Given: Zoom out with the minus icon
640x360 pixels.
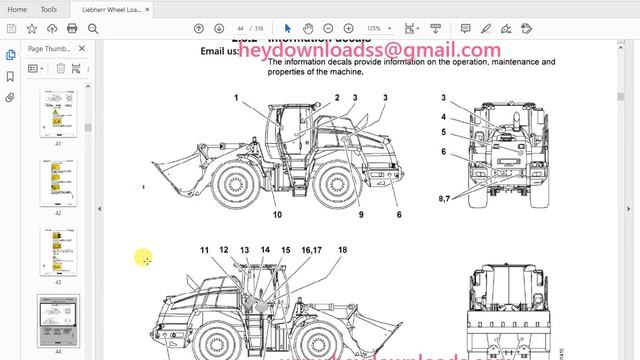Looking at the screenshot, I should 328,29.
